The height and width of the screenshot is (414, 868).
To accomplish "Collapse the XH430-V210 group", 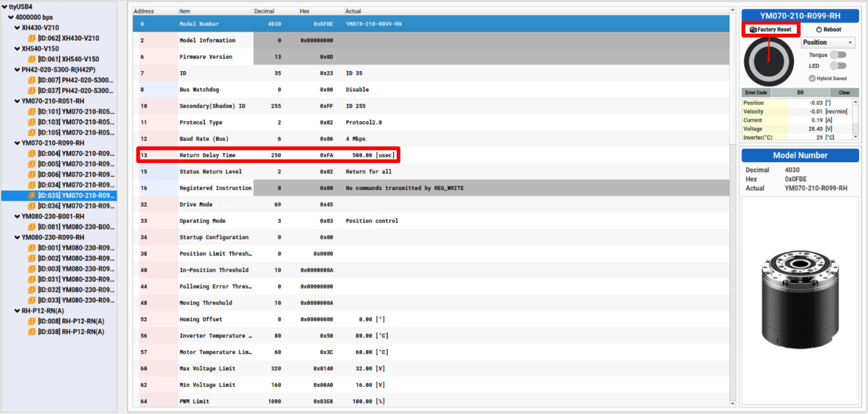I will (x=17, y=27).
